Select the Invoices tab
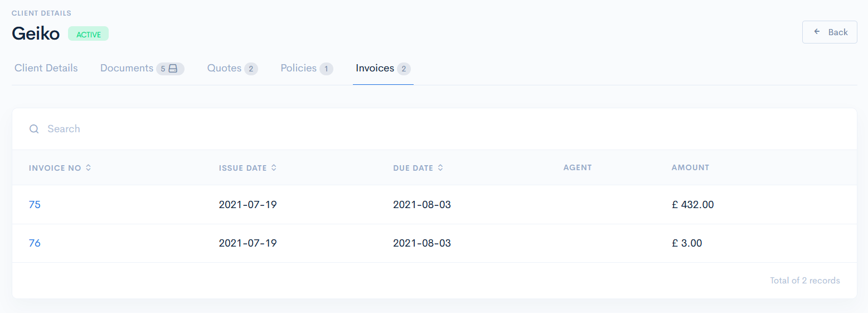 click(x=375, y=68)
